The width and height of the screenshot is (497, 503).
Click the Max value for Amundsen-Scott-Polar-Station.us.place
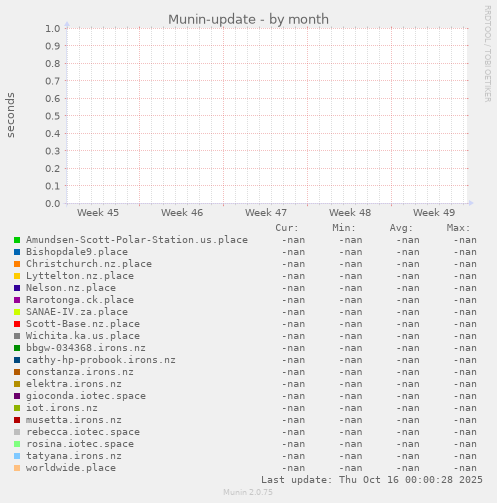(x=465, y=240)
